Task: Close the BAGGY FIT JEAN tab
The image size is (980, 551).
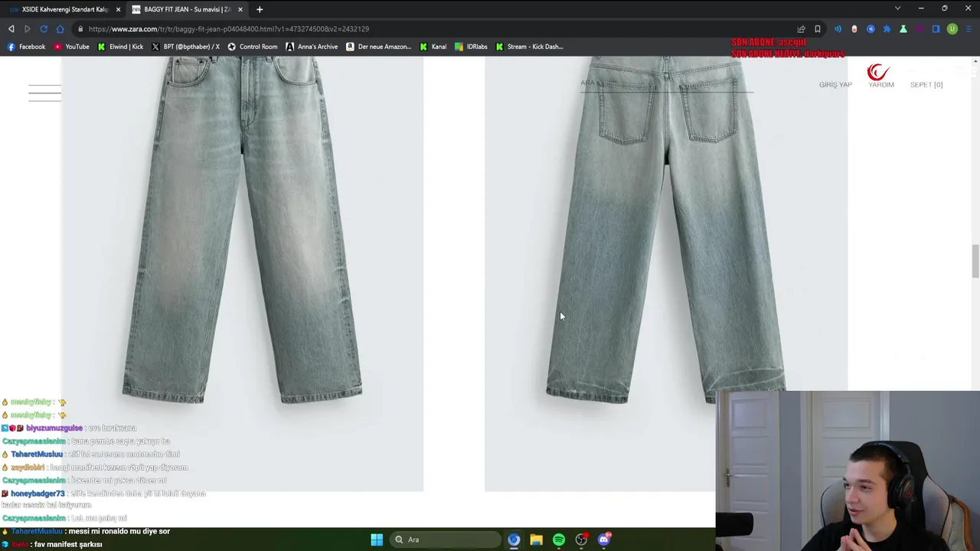Action: (x=240, y=9)
